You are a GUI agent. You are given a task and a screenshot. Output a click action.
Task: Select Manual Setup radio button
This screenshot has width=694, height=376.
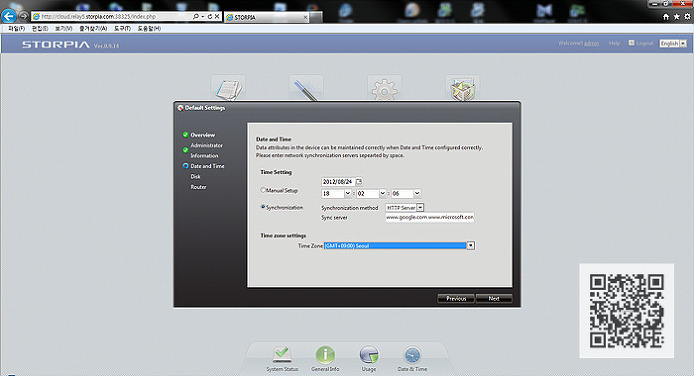click(x=263, y=190)
